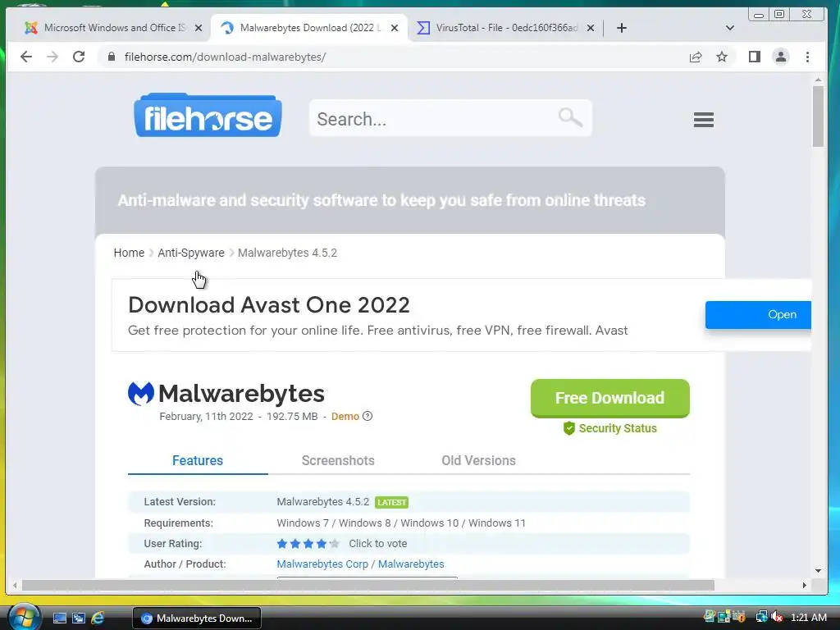
Task: Click the browser forward arrow
Action: click(52, 57)
